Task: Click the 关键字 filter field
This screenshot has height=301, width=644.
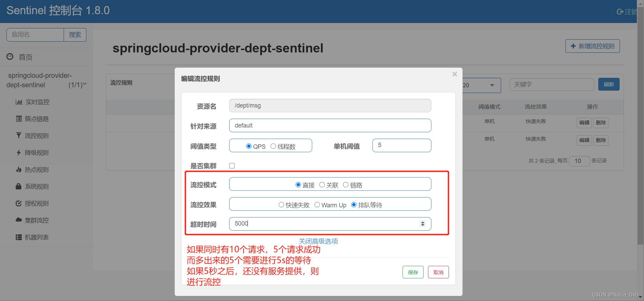Action: (552, 85)
